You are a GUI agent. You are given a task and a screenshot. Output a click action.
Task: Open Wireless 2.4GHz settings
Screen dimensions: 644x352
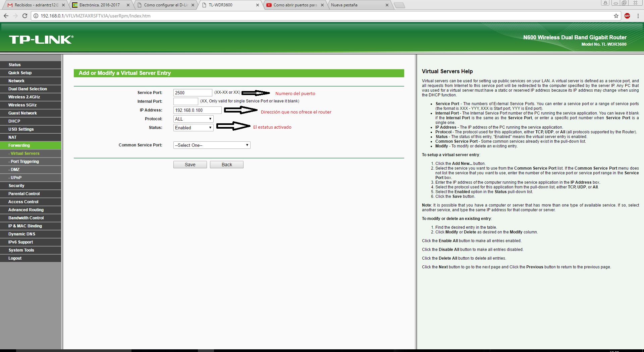pyautogui.click(x=31, y=97)
